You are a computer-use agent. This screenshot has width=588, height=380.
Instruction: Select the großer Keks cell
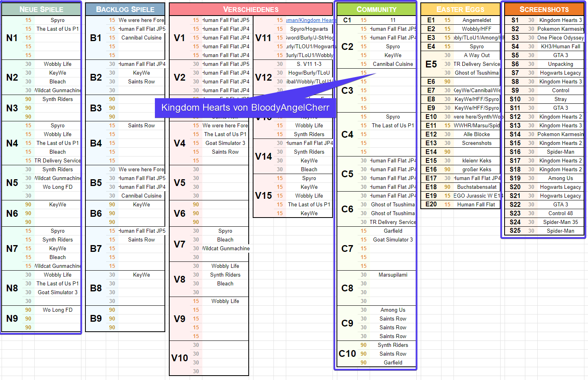(477, 169)
